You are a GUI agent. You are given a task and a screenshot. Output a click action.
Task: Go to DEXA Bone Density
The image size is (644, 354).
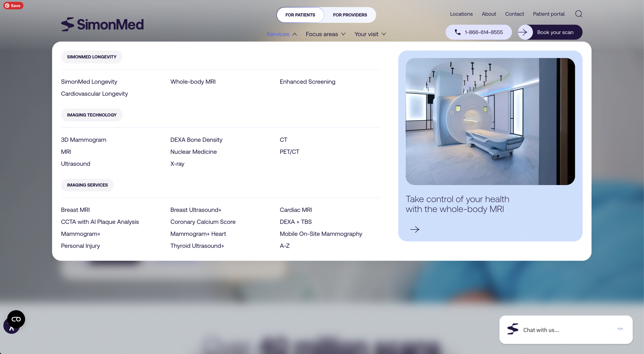(x=196, y=140)
